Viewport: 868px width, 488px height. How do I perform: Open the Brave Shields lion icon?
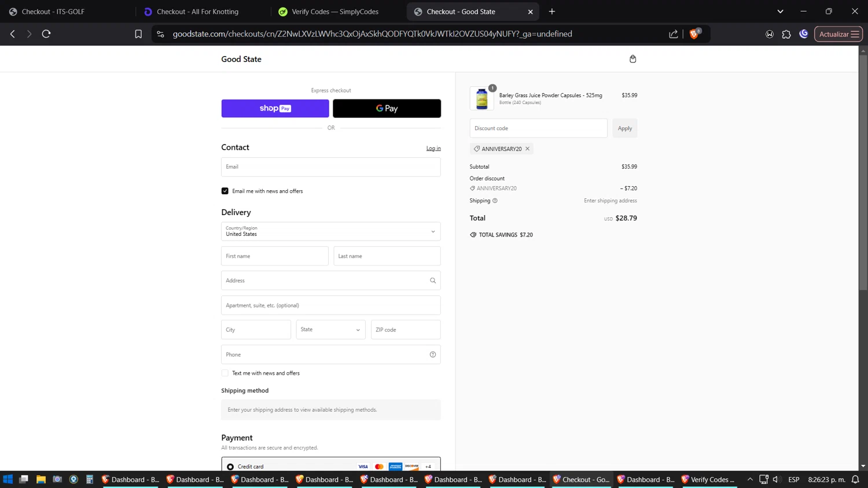tap(694, 34)
